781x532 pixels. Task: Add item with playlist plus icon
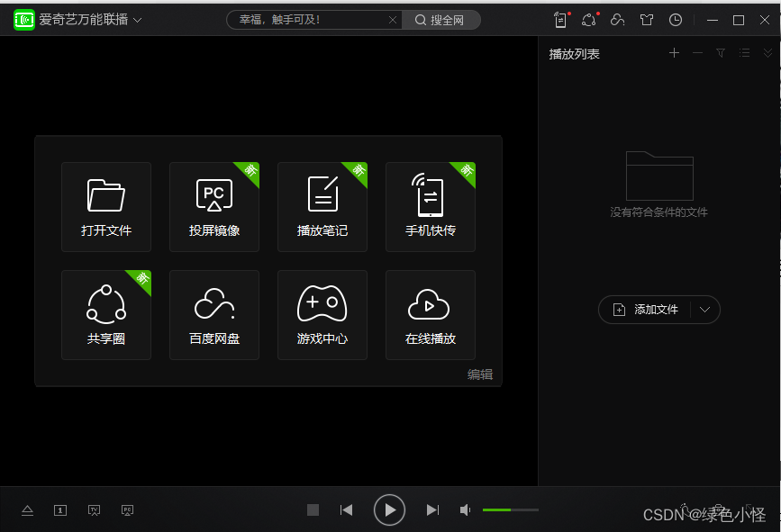674,53
